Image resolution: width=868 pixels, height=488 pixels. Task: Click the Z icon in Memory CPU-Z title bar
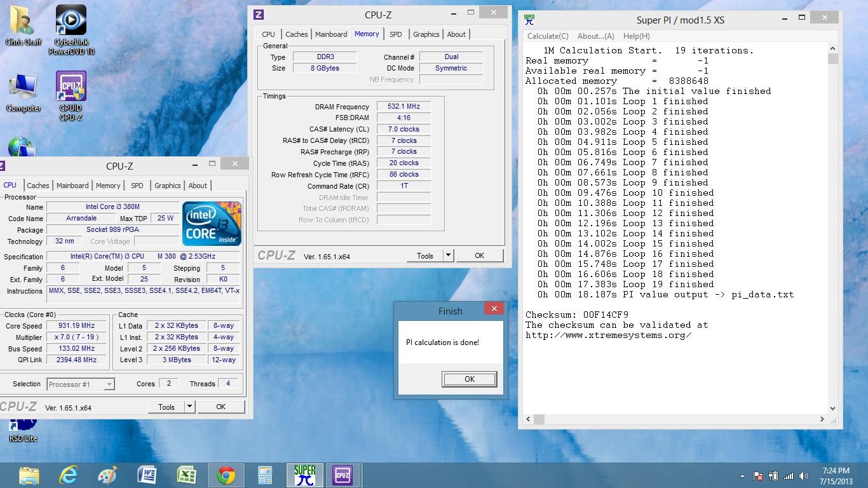pyautogui.click(x=259, y=15)
